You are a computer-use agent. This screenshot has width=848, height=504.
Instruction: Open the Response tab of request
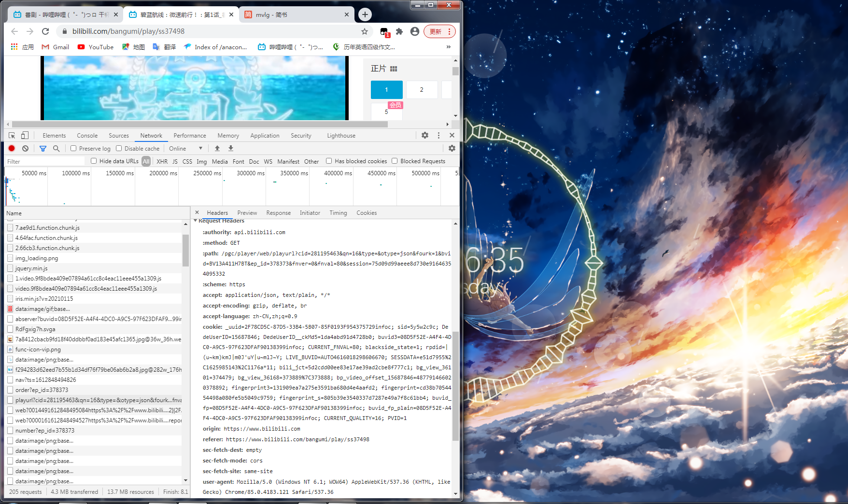coord(279,213)
